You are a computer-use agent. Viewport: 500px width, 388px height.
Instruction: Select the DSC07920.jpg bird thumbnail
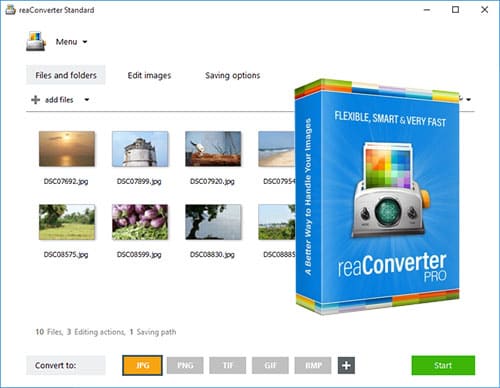point(213,149)
